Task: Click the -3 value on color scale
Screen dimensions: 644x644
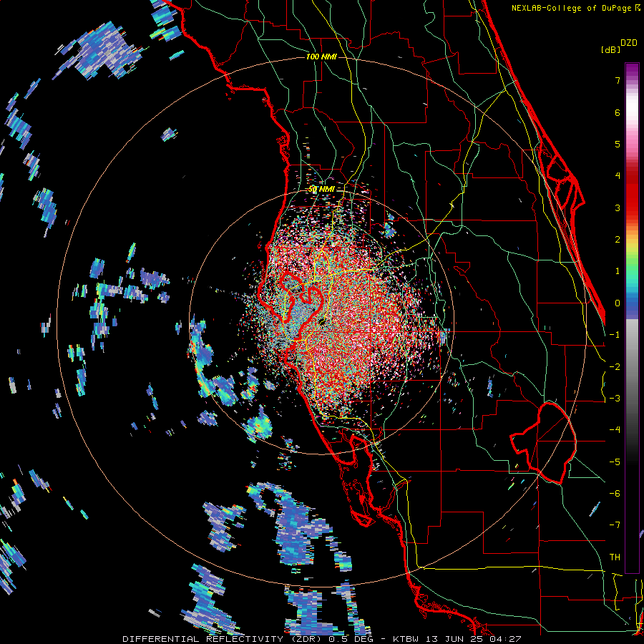Action: [x=615, y=399]
